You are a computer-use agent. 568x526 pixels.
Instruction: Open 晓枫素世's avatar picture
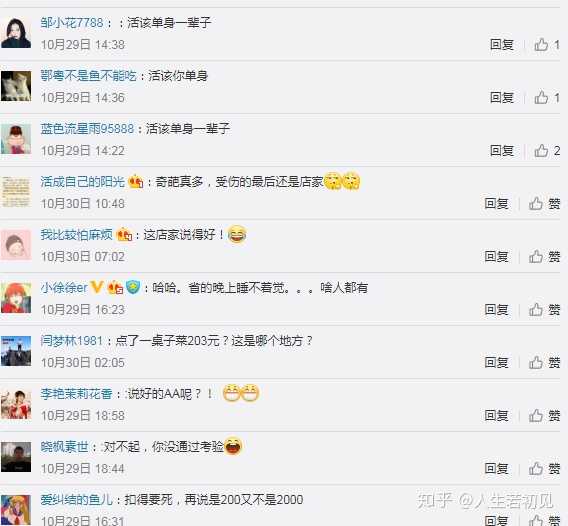[x=16, y=457]
